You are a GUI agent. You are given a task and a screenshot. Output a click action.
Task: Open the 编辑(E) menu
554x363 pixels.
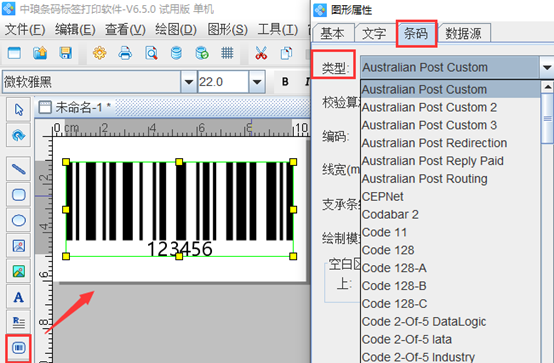click(x=75, y=29)
